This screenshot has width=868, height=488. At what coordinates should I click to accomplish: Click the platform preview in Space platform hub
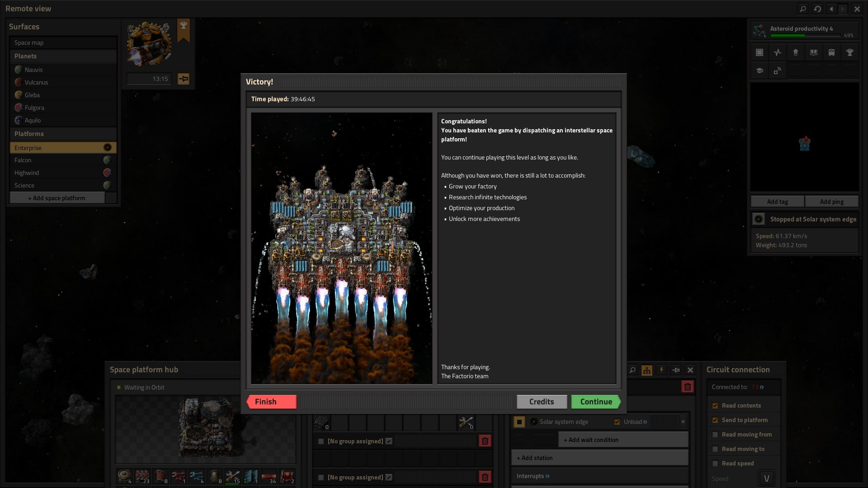pyautogui.click(x=206, y=429)
